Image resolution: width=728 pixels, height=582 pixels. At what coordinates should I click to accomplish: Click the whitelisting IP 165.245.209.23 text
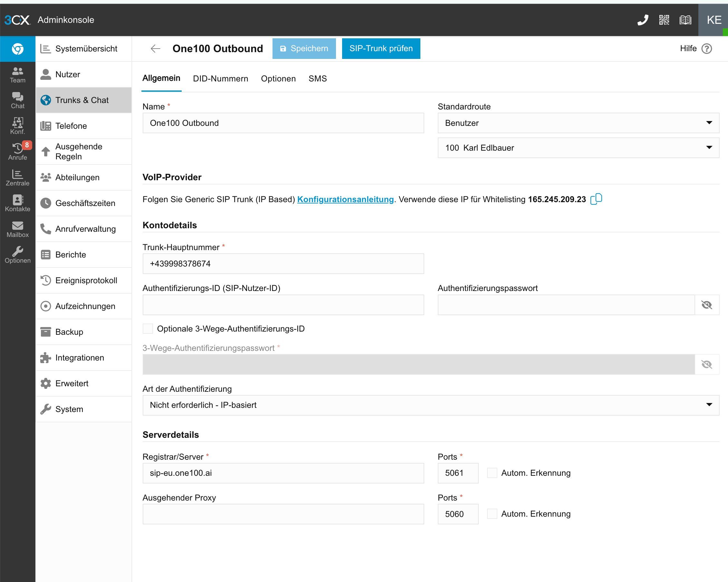coord(557,199)
